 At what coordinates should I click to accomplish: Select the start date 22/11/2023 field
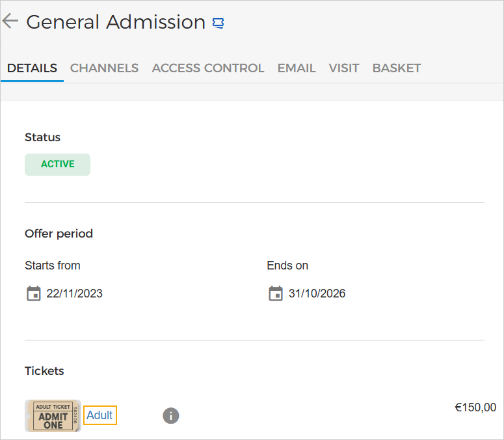point(75,294)
